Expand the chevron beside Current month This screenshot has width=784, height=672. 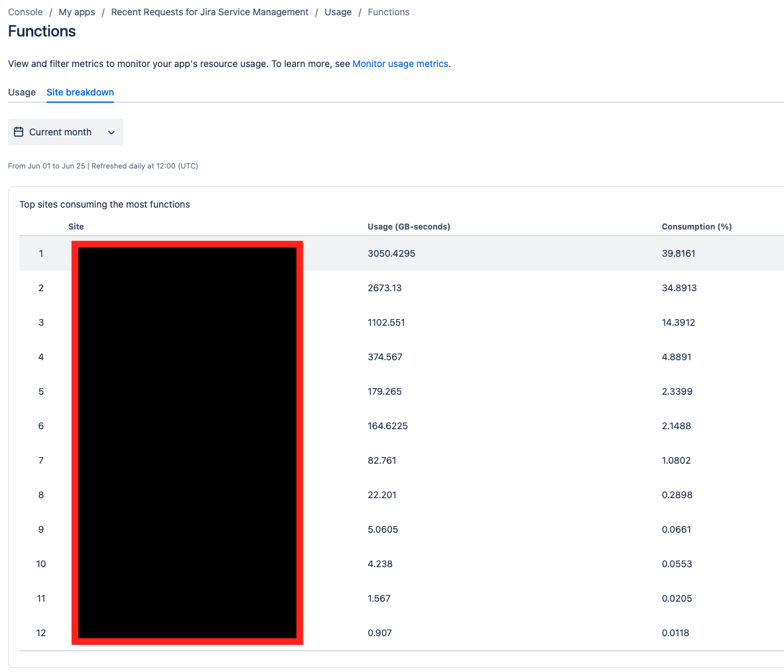[111, 133]
